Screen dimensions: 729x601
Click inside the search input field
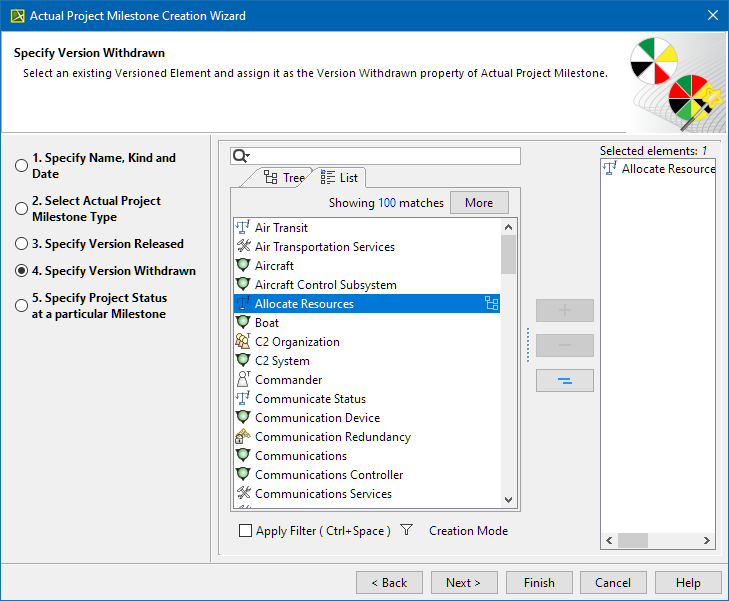(x=385, y=156)
